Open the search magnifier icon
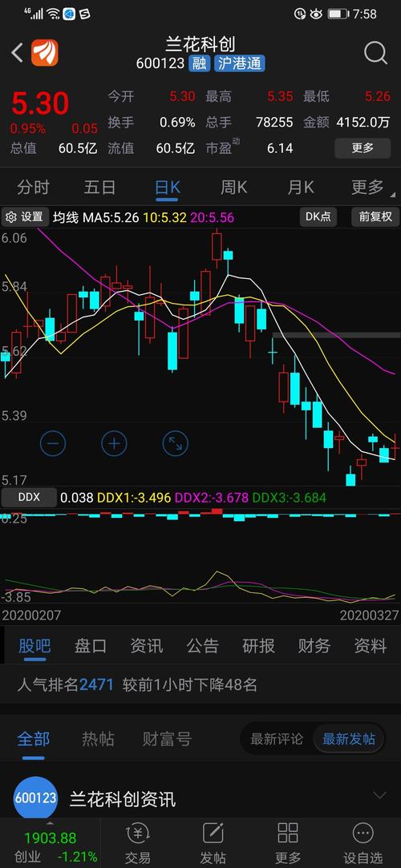This screenshot has height=868, width=401. pyautogui.click(x=375, y=53)
